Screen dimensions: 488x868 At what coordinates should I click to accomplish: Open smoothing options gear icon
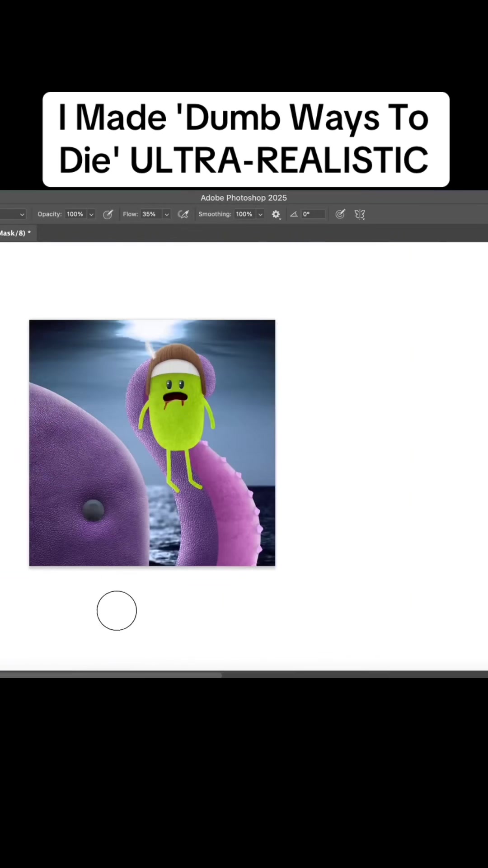[276, 214]
